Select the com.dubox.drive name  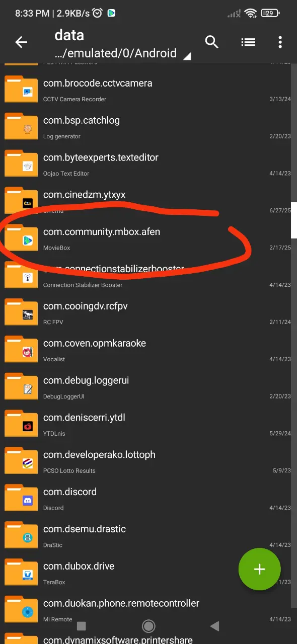(79, 566)
